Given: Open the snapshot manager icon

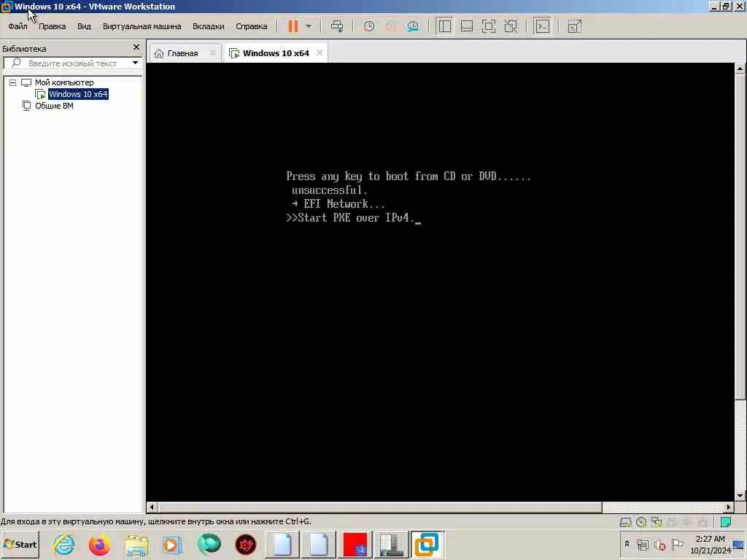Looking at the screenshot, I should click(413, 26).
